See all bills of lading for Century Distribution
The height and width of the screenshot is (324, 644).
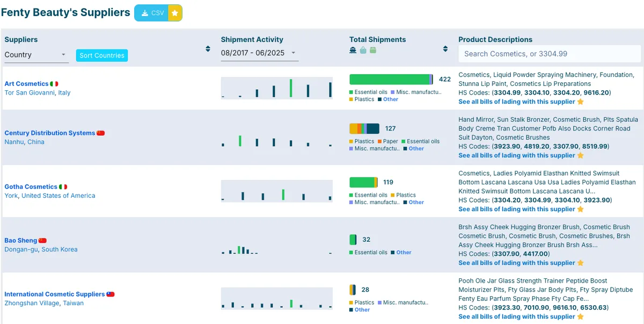(x=517, y=155)
